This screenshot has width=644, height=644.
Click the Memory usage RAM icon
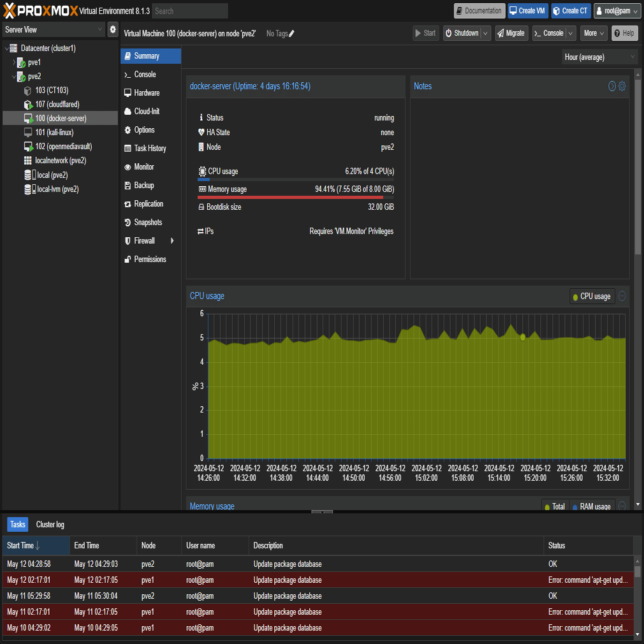202,189
